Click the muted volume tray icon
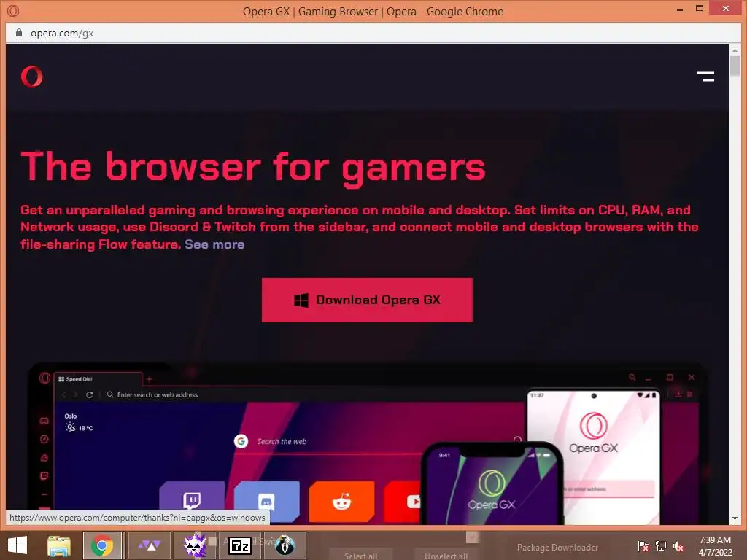 coord(678,546)
